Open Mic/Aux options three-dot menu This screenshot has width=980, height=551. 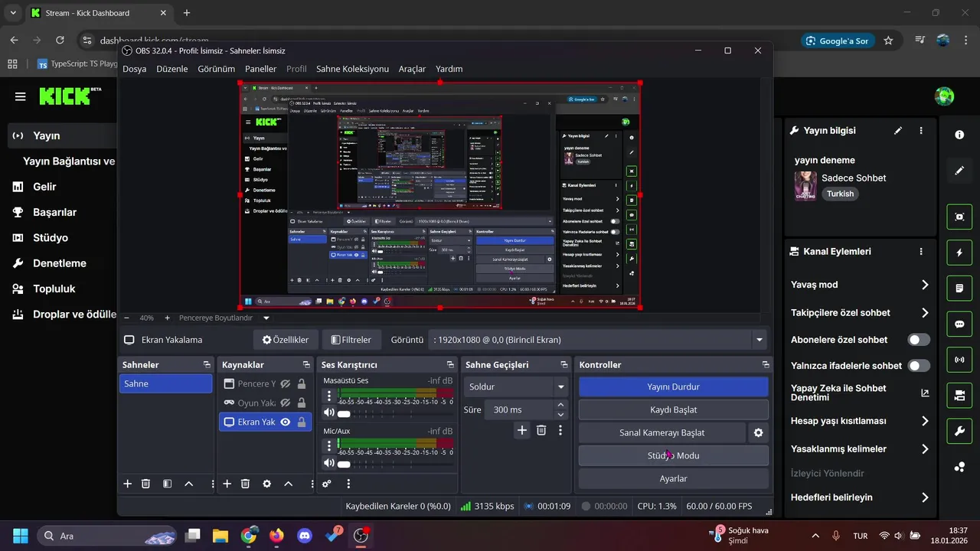[329, 446]
